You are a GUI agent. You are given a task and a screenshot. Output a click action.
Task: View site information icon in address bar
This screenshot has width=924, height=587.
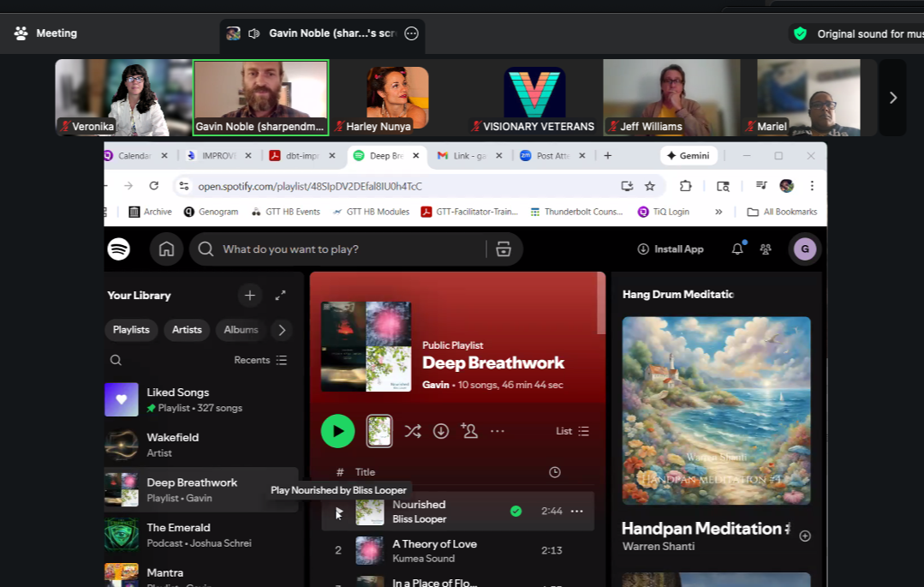(184, 186)
